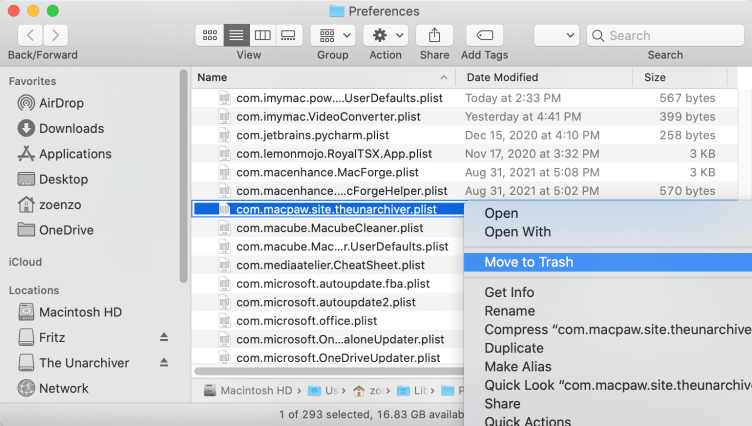Screen dimensions: 752x426
Task: Choose Make Alias from context menu
Action: 608,367
